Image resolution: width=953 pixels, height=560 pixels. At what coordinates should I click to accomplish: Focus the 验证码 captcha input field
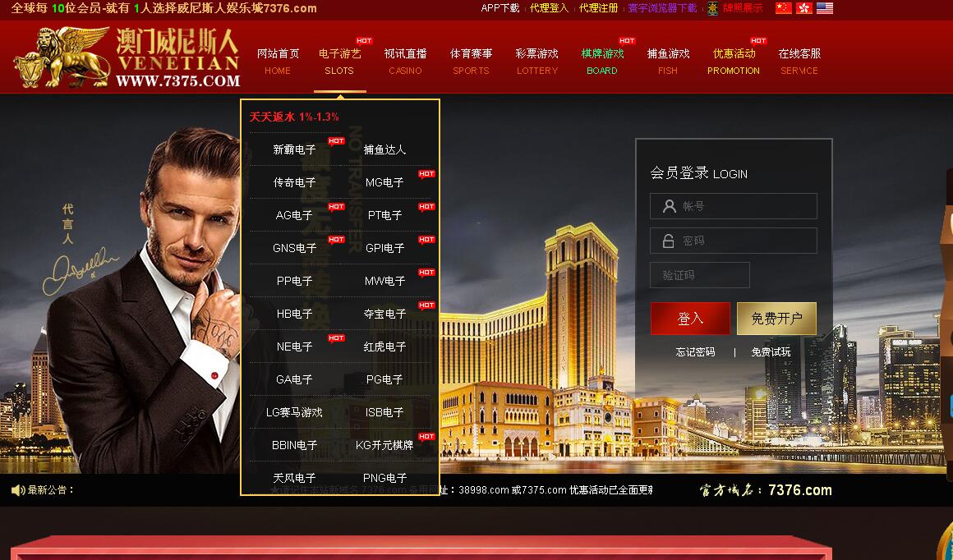[700, 275]
